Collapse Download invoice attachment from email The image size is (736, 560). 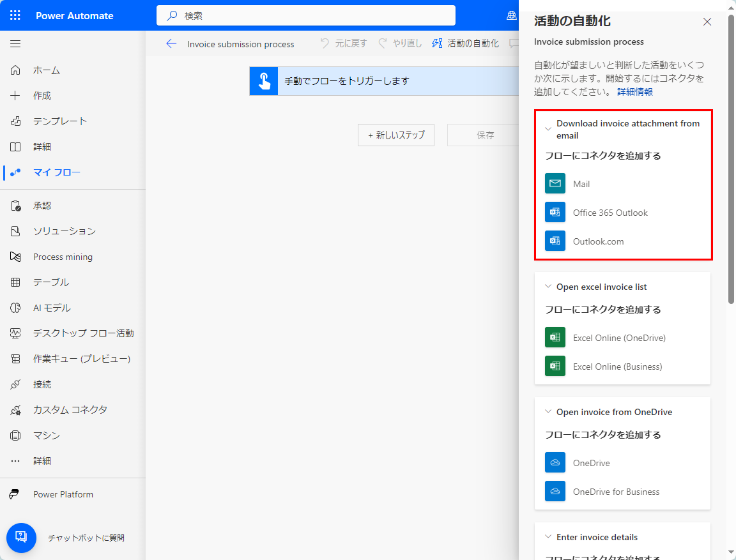548,128
